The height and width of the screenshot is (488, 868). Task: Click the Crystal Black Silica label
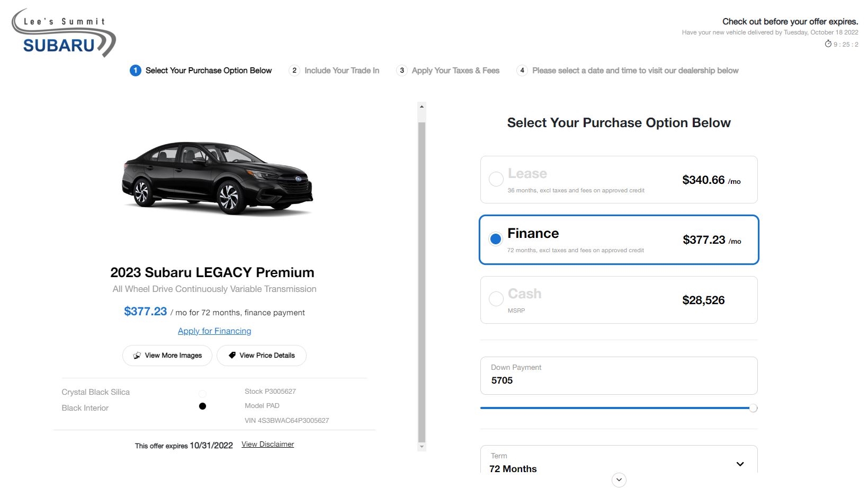coord(96,392)
